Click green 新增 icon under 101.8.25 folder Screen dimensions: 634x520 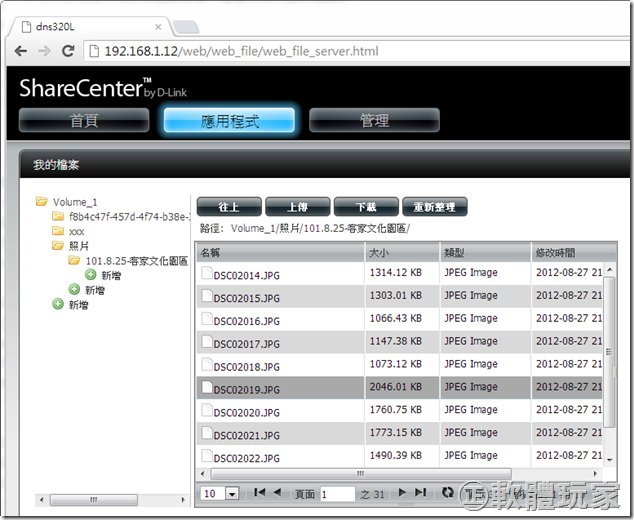(91, 275)
